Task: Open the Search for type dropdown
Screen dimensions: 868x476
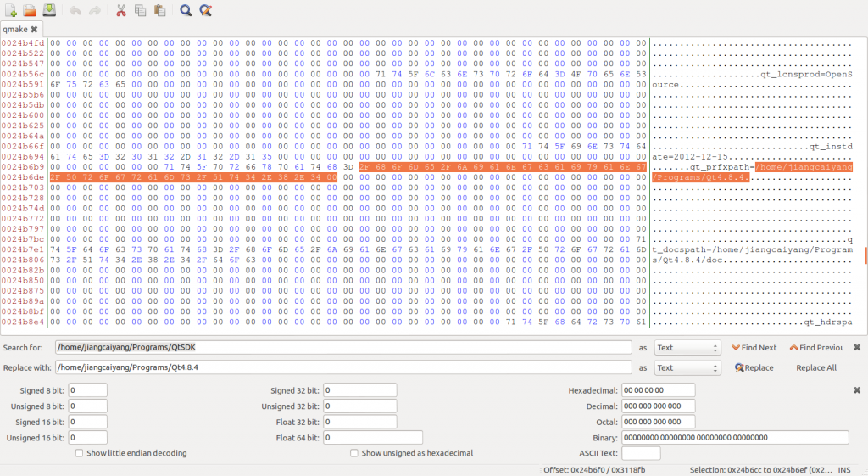Action: (687, 347)
